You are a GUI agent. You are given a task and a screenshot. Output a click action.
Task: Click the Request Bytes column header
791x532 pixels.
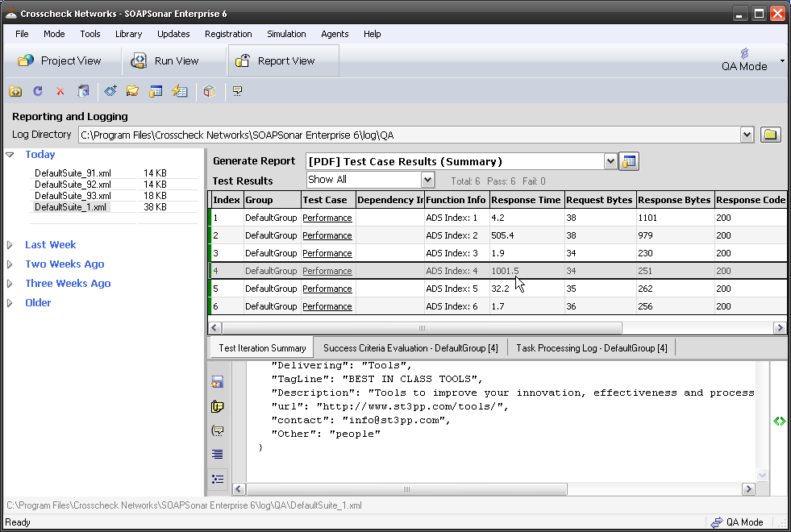tap(600, 200)
